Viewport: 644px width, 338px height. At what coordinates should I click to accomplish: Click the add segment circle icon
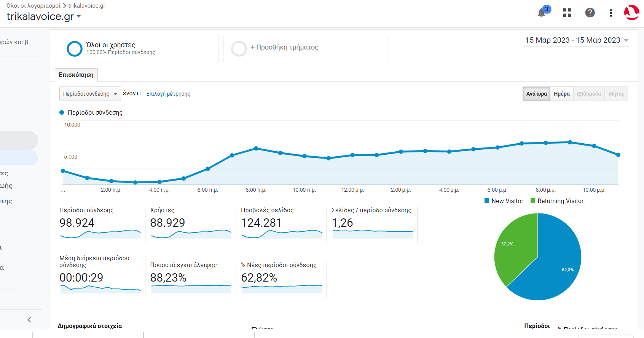pyautogui.click(x=239, y=49)
